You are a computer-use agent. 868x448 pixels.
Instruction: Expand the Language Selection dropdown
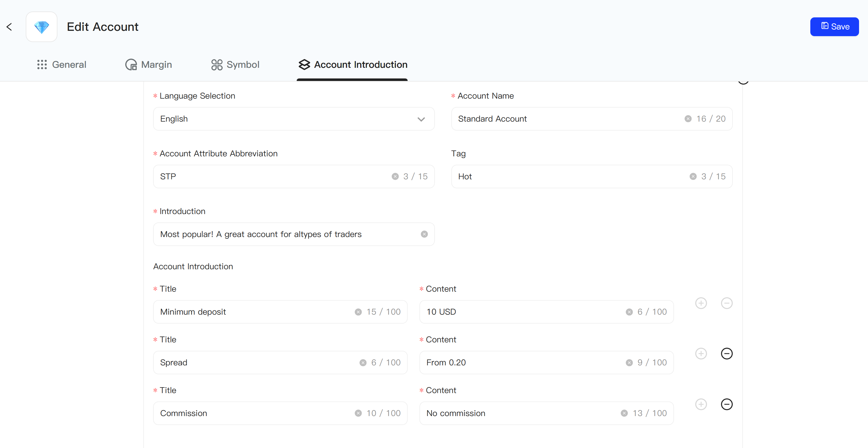coord(294,119)
